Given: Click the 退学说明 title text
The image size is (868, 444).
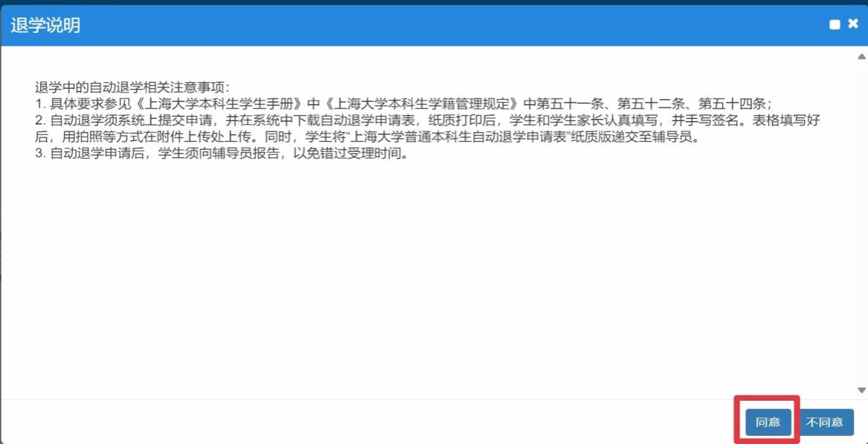Looking at the screenshot, I should tap(45, 25).
